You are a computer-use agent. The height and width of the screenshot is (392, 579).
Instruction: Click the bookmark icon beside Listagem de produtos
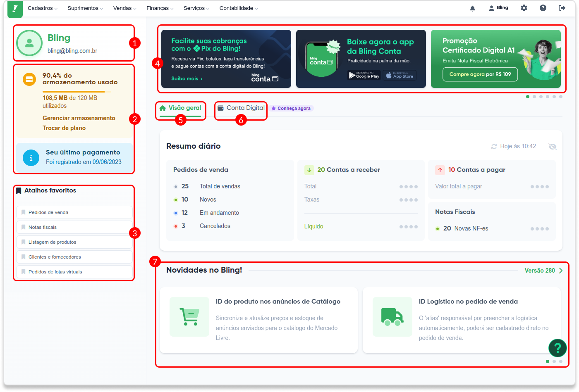tap(24, 242)
